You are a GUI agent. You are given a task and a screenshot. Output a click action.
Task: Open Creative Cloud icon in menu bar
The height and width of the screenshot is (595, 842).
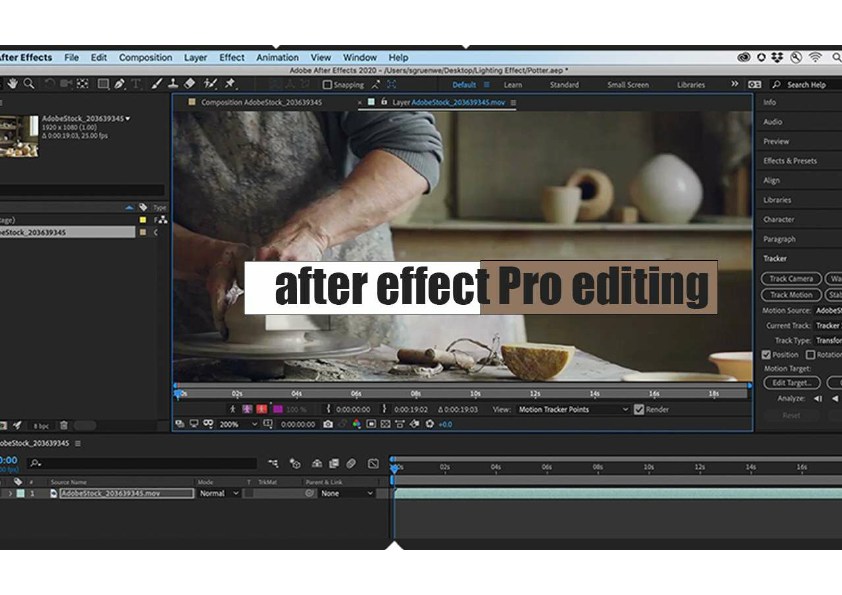[x=744, y=57]
